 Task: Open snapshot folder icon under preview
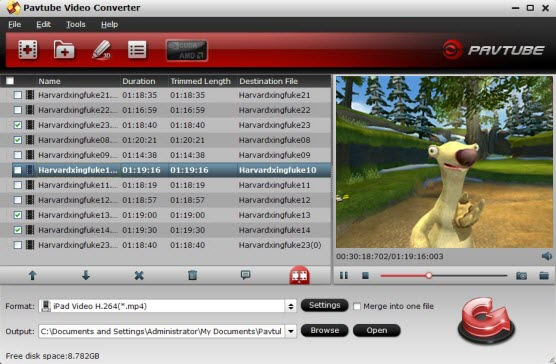(x=544, y=275)
